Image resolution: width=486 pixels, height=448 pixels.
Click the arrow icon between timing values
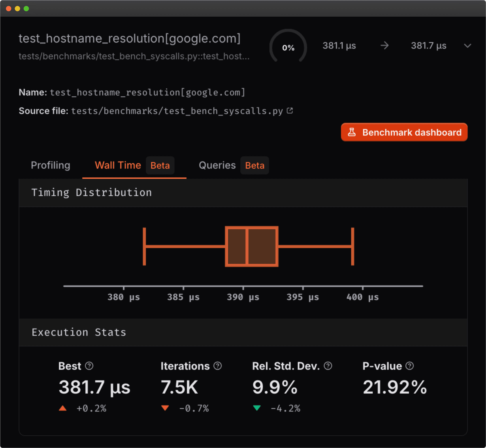(x=385, y=46)
